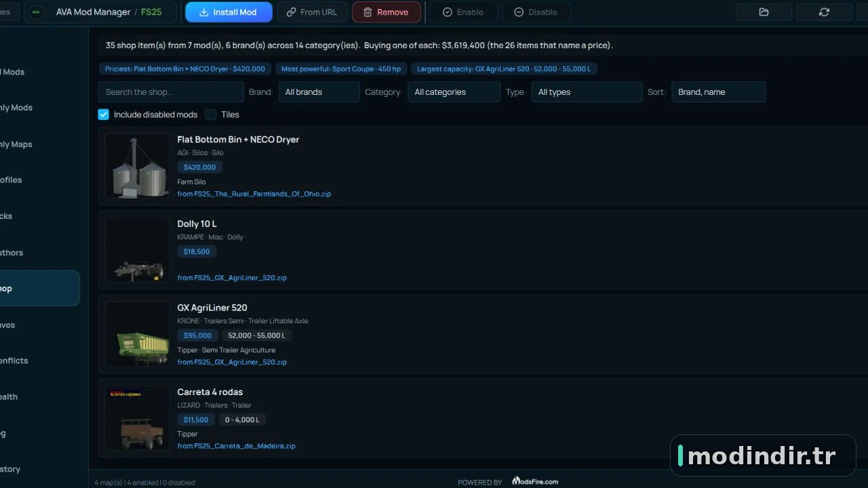868x488 pixels.
Task: Click the $420,000 price badge
Action: point(199,167)
